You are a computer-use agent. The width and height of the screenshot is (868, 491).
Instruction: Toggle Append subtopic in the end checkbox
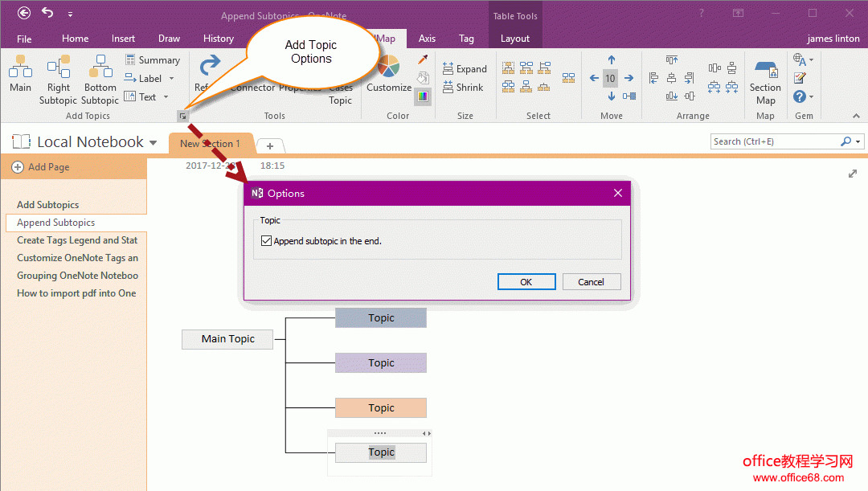pyautogui.click(x=267, y=240)
